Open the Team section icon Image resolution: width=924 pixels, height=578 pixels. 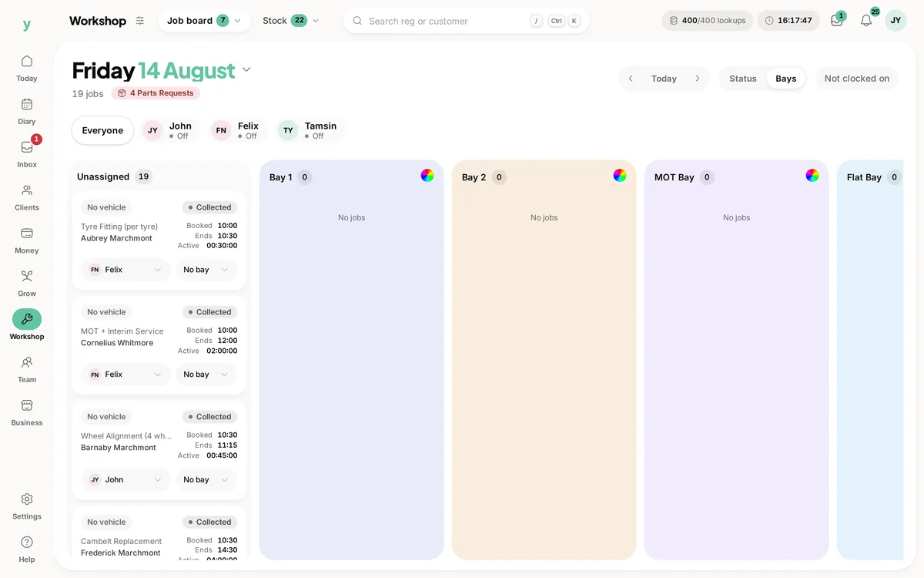(27, 362)
